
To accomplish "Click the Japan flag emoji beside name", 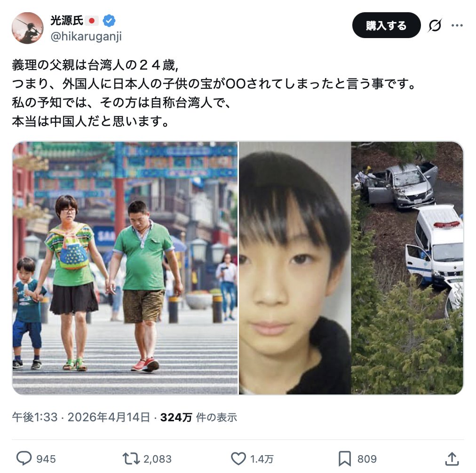I will click(x=92, y=21).
